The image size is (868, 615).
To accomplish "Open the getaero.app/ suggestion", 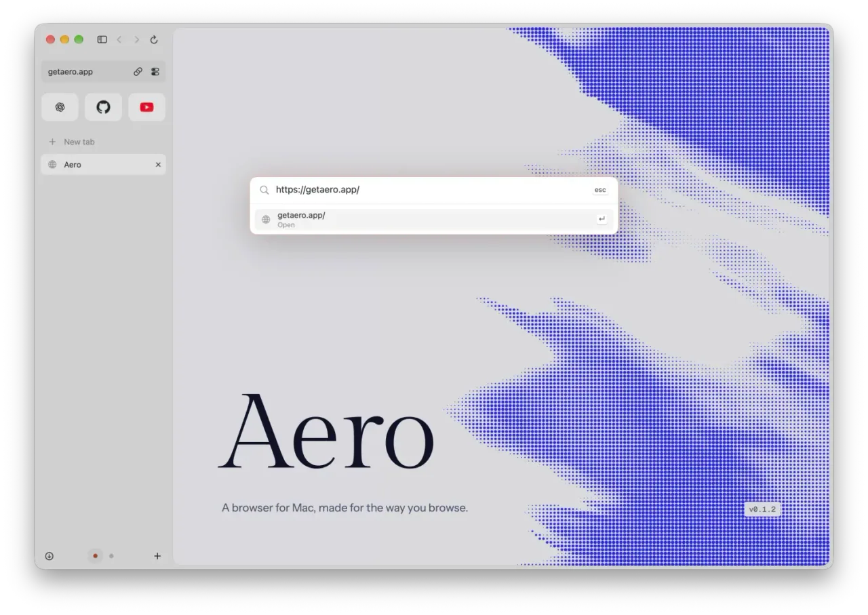I will pos(434,219).
